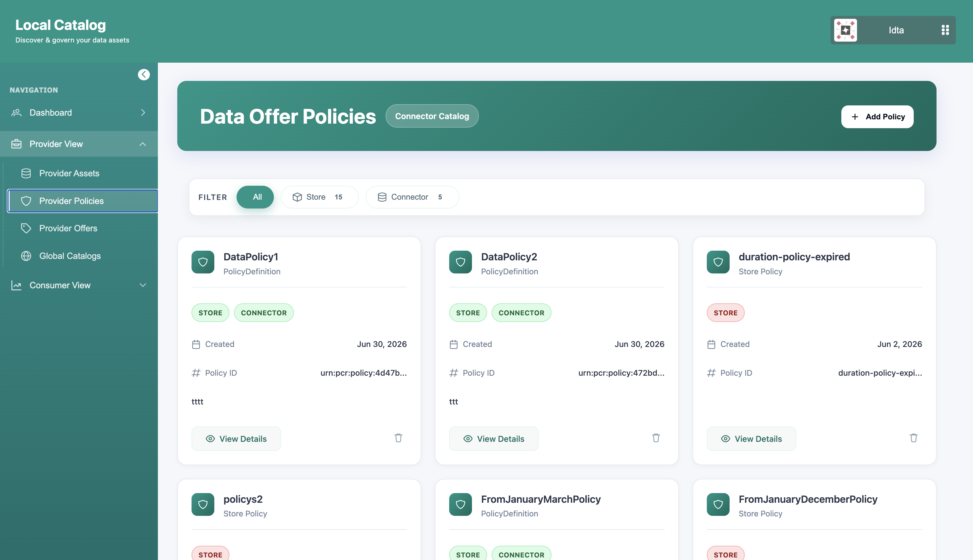The height and width of the screenshot is (560, 973).
Task: Click the Consumer View chart icon
Action: [16, 285]
